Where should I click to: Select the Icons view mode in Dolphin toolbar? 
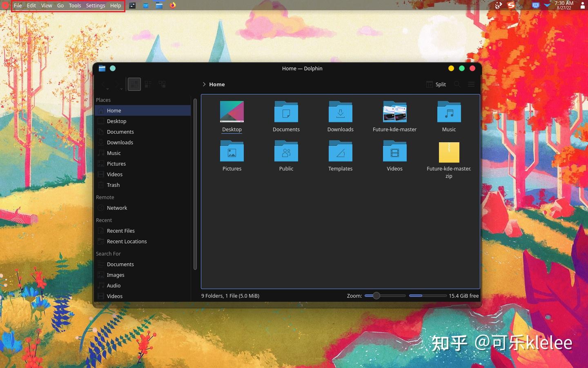[x=134, y=84]
